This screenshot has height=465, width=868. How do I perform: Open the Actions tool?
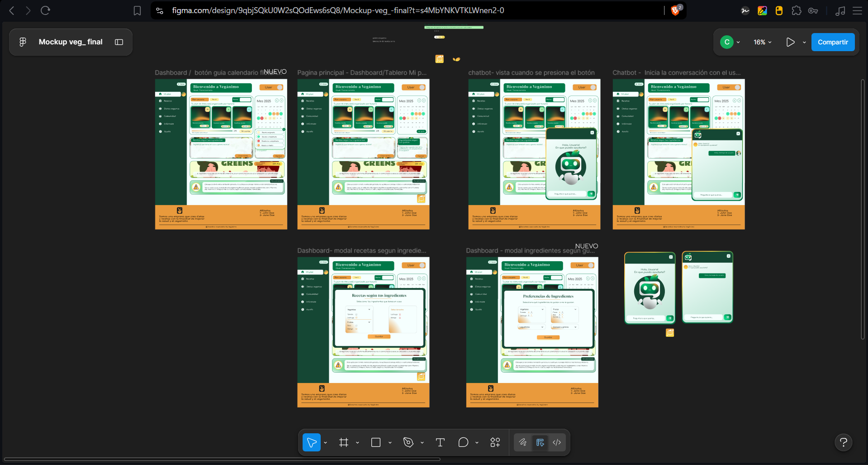click(495, 442)
